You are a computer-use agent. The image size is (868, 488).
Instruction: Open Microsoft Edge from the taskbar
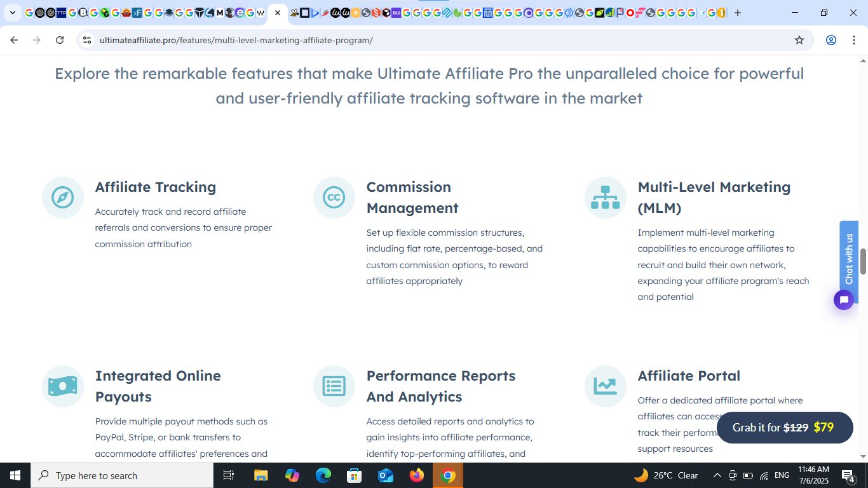323,475
